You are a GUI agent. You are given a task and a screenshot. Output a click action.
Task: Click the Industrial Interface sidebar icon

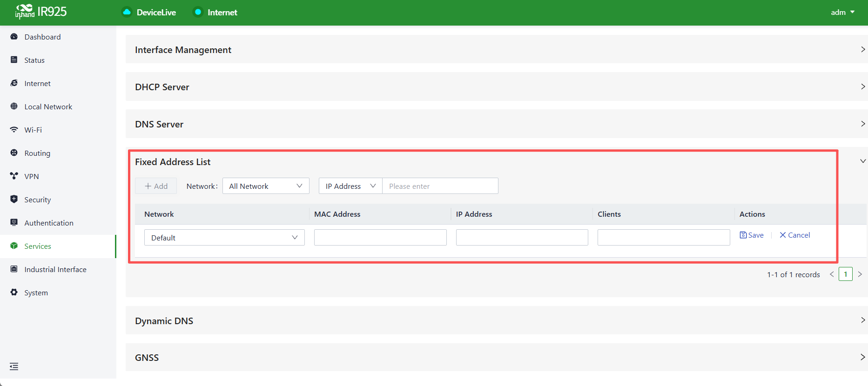point(14,269)
